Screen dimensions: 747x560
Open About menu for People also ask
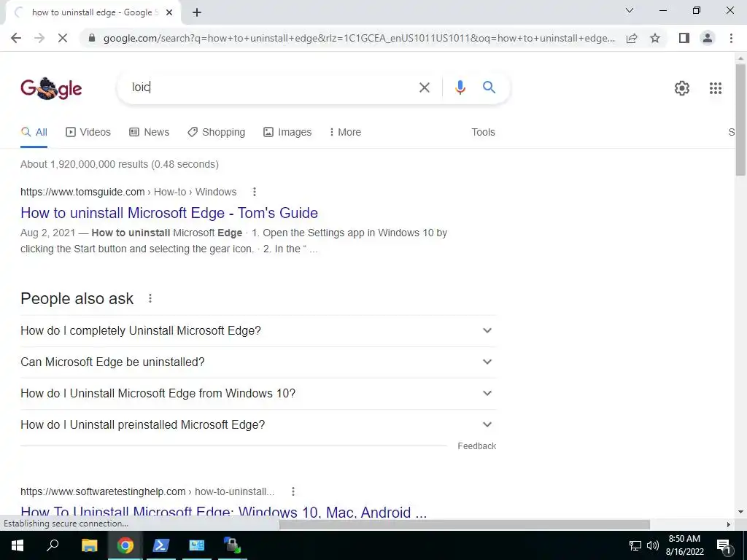point(150,298)
